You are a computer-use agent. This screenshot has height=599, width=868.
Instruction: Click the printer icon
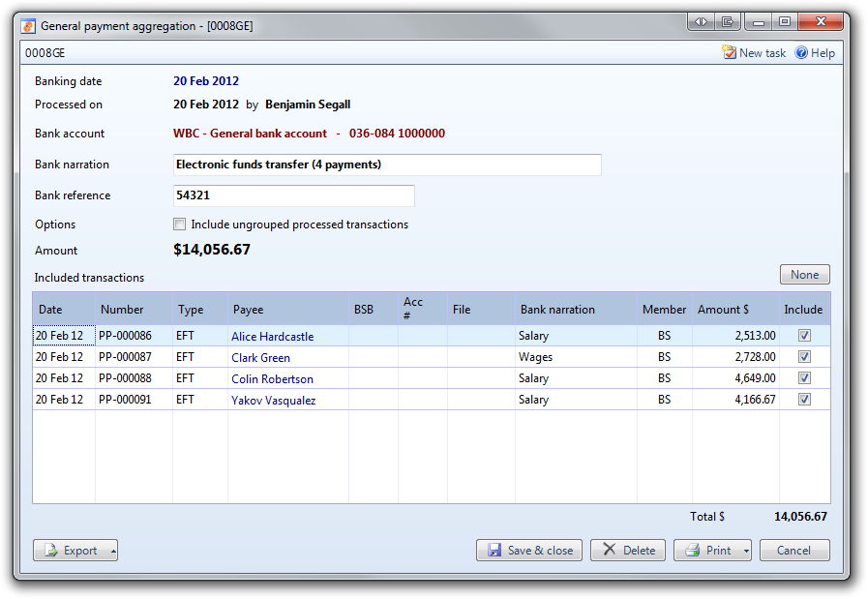(693, 551)
